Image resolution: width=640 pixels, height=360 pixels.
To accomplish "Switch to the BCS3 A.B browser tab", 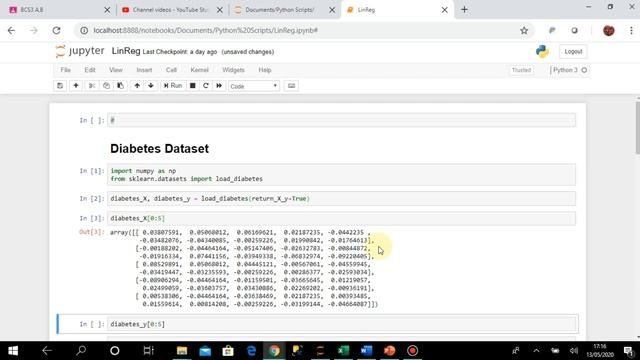I will [59, 10].
